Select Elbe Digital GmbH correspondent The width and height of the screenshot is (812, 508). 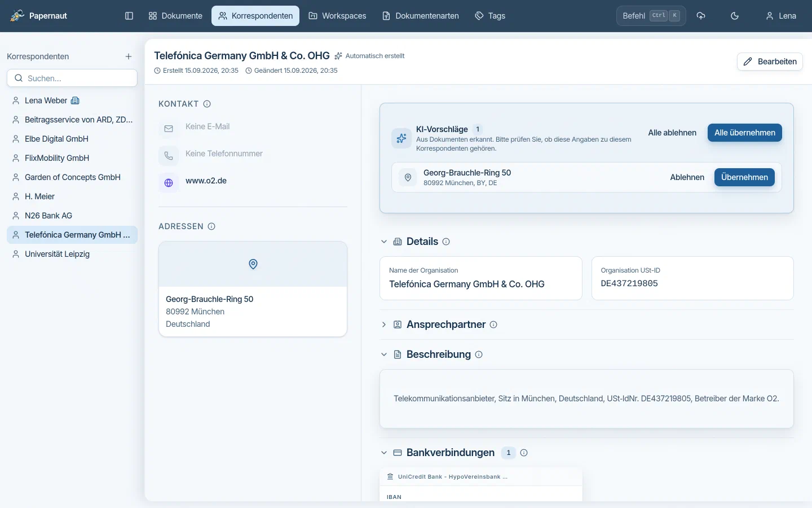(72, 139)
